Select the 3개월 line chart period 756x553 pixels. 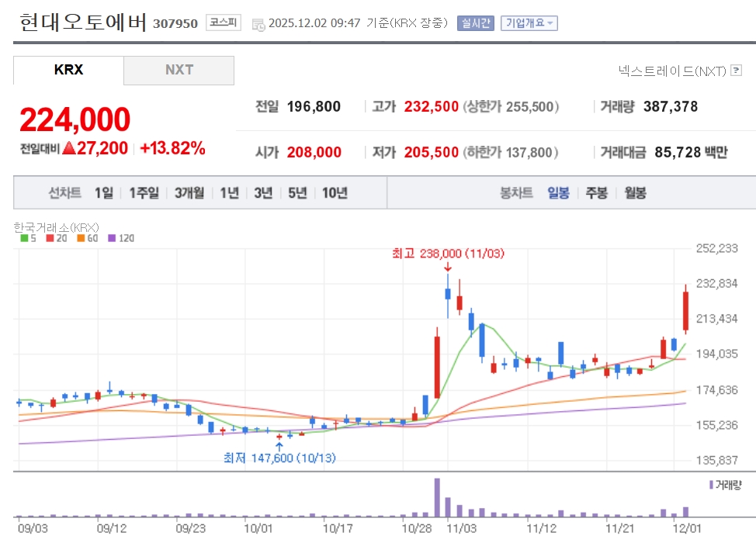point(189,193)
